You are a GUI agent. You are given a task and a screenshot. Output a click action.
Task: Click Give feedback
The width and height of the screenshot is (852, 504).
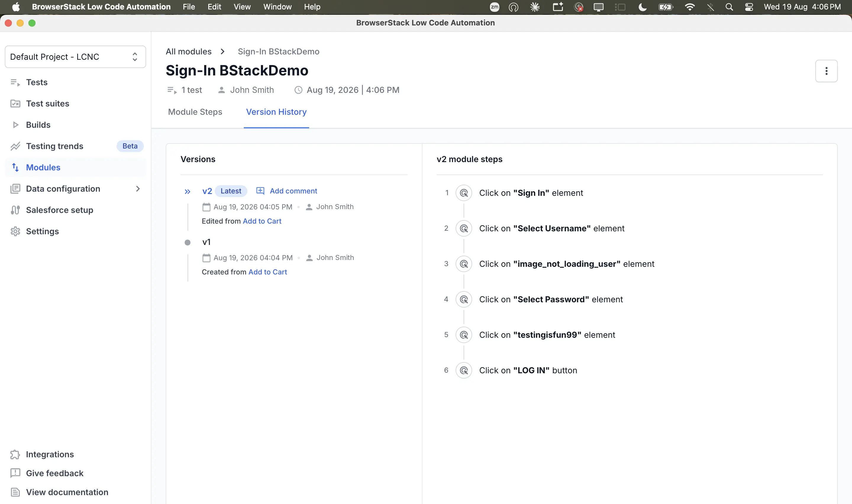[x=55, y=473]
